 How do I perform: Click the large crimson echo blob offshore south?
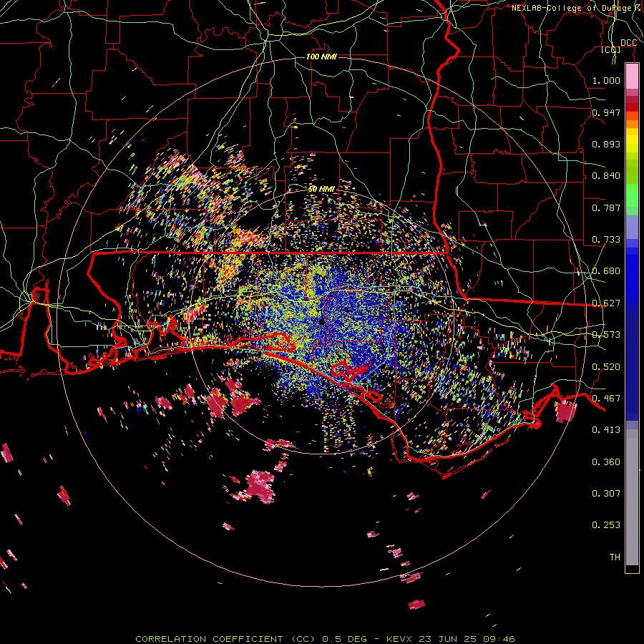[259, 487]
